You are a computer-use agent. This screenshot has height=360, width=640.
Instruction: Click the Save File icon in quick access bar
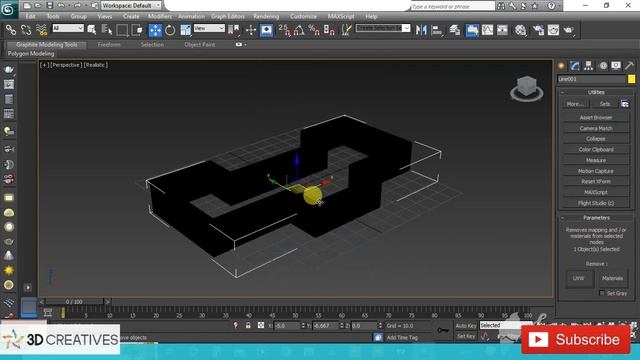click(50, 6)
